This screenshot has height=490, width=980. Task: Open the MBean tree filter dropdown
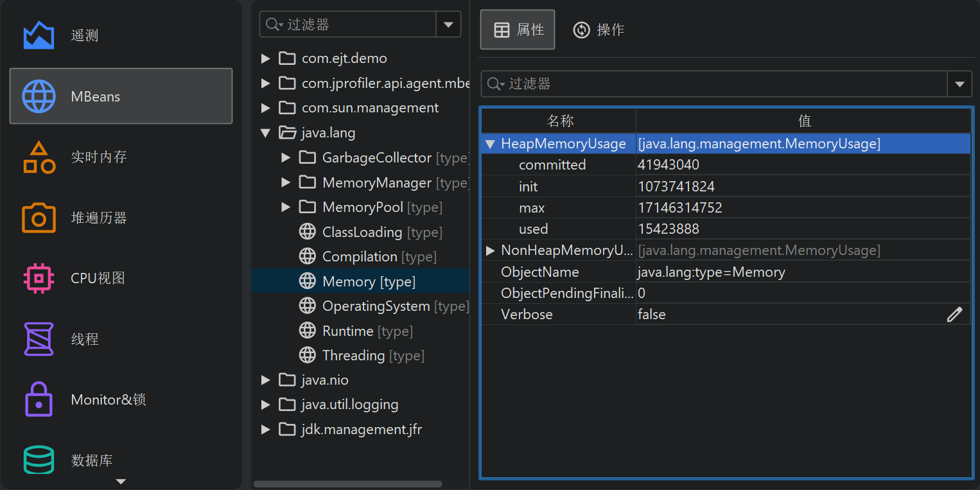pos(448,25)
